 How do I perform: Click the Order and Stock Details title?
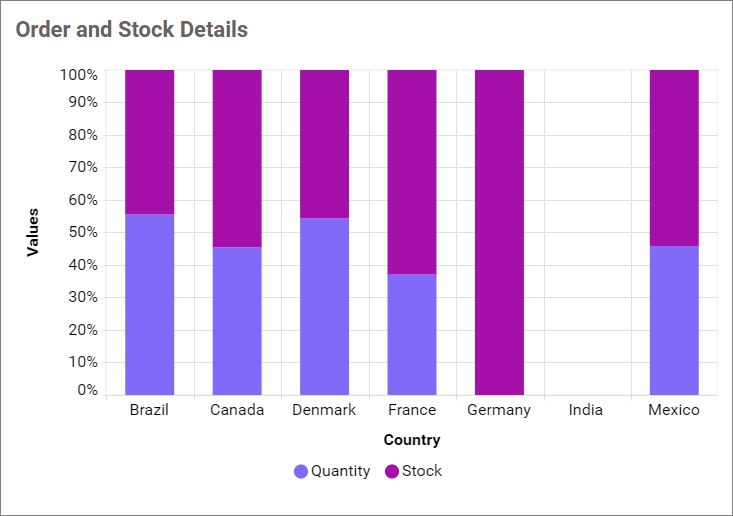pyautogui.click(x=132, y=30)
